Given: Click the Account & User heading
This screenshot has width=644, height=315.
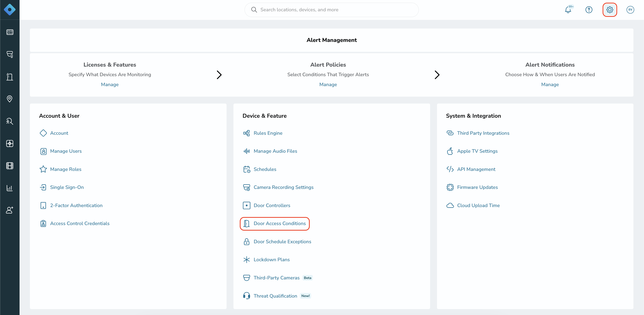Looking at the screenshot, I should pos(59,116).
